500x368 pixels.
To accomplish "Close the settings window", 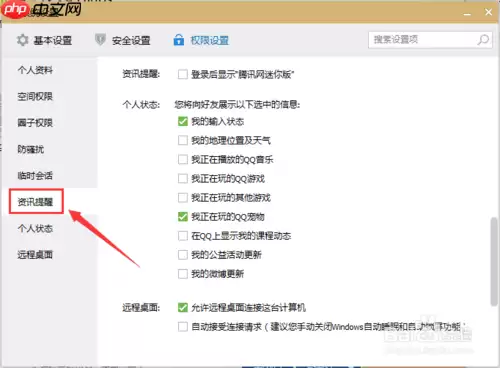I will click(x=488, y=12).
